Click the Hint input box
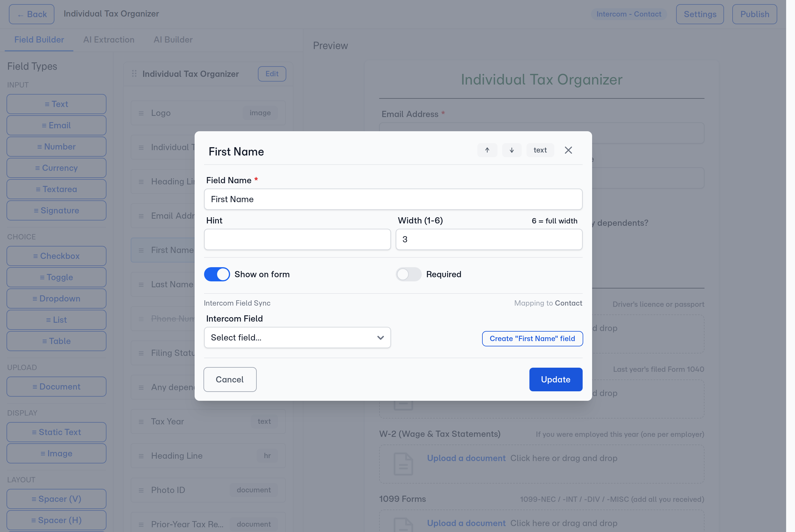The image size is (795, 532). [297, 239]
